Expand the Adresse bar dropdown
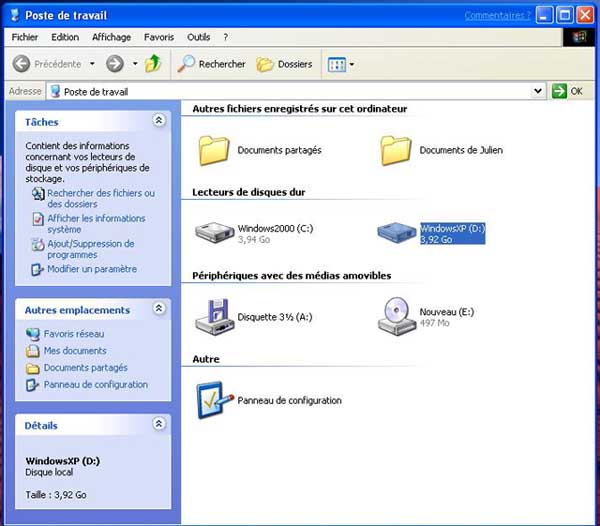The width and height of the screenshot is (600, 526). tap(538, 91)
